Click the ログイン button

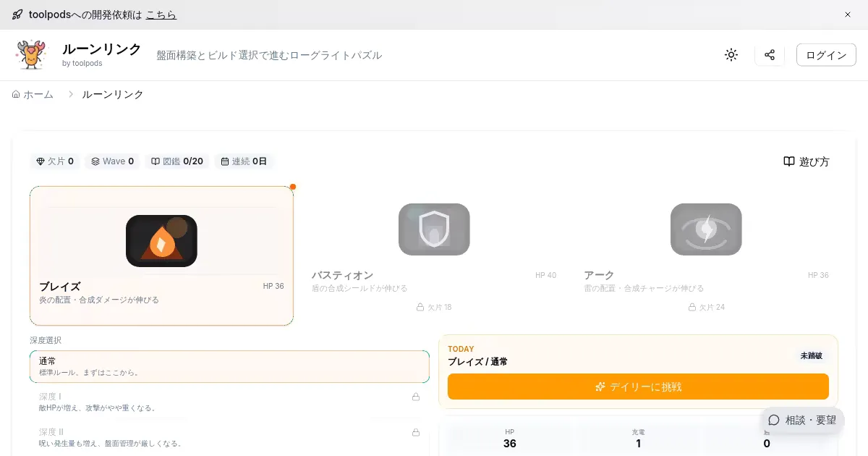click(x=826, y=55)
